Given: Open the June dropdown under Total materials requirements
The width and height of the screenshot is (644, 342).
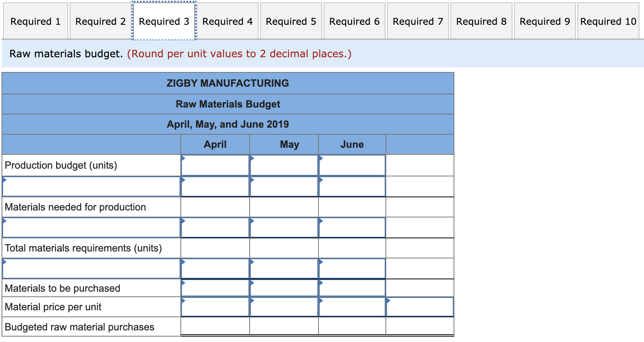Looking at the screenshot, I should point(351,268).
